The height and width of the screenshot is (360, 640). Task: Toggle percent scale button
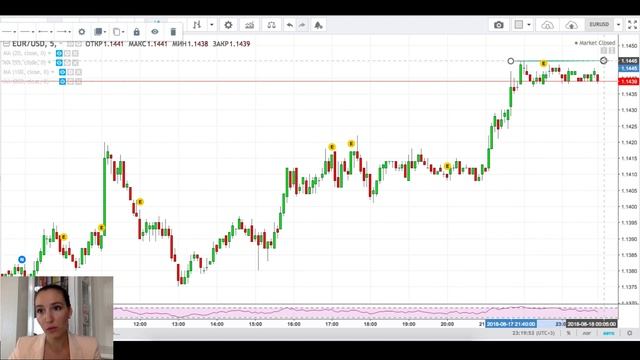coord(568,333)
